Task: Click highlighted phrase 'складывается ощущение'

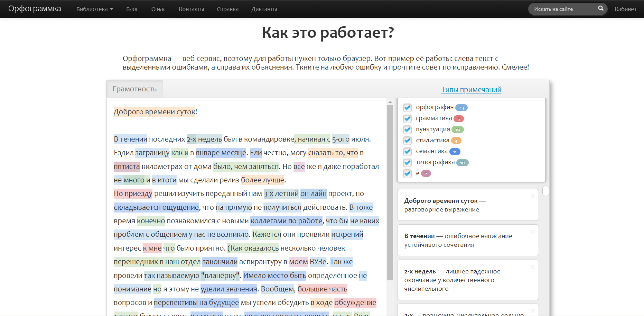Action: click(156, 207)
